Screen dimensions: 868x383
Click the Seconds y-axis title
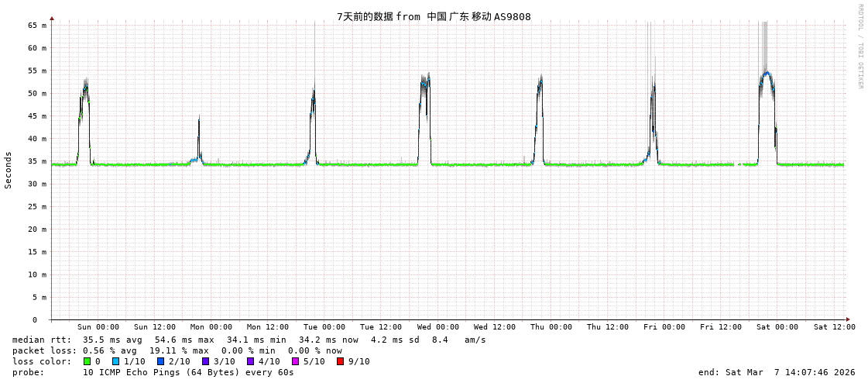(x=9, y=170)
